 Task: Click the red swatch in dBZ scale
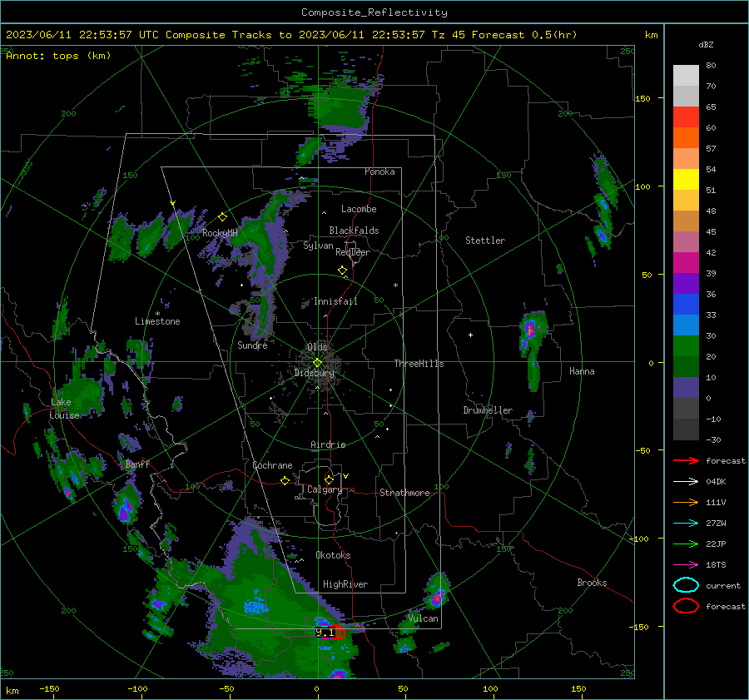tap(686, 117)
